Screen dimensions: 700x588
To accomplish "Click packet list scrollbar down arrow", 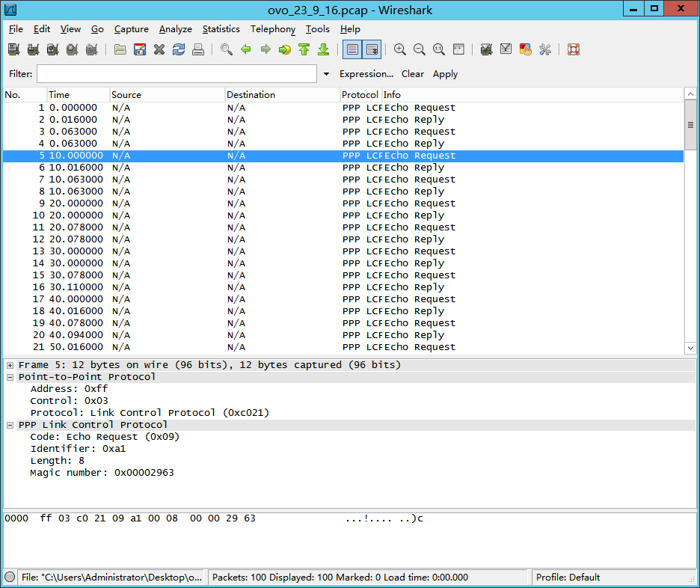I will pos(690,348).
